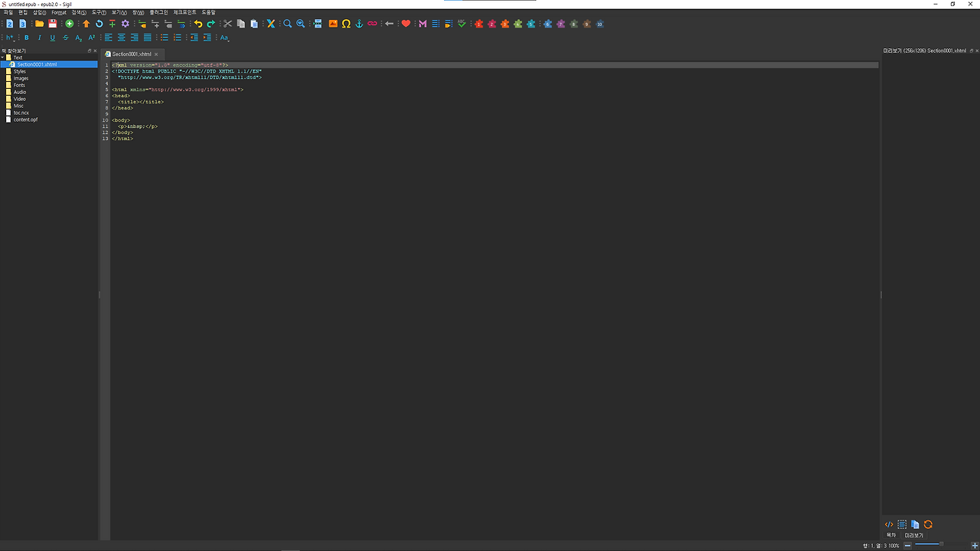This screenshot has height=551, width=980.
Task: Click the zoom slider handle
Action: [941, 544]
